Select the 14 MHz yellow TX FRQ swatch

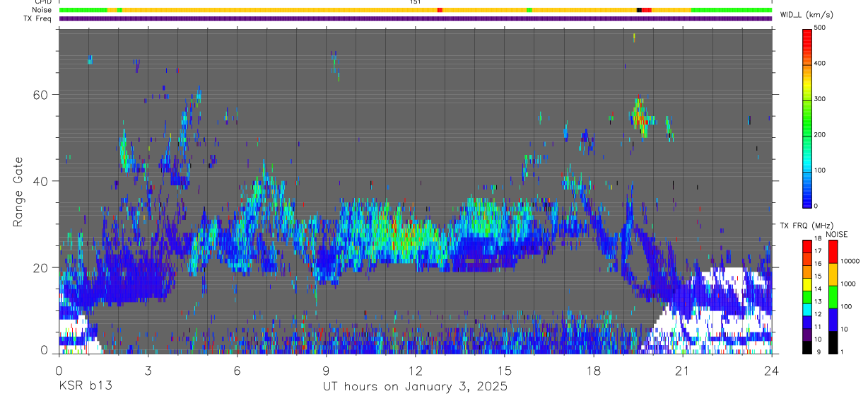pos(807,284)
